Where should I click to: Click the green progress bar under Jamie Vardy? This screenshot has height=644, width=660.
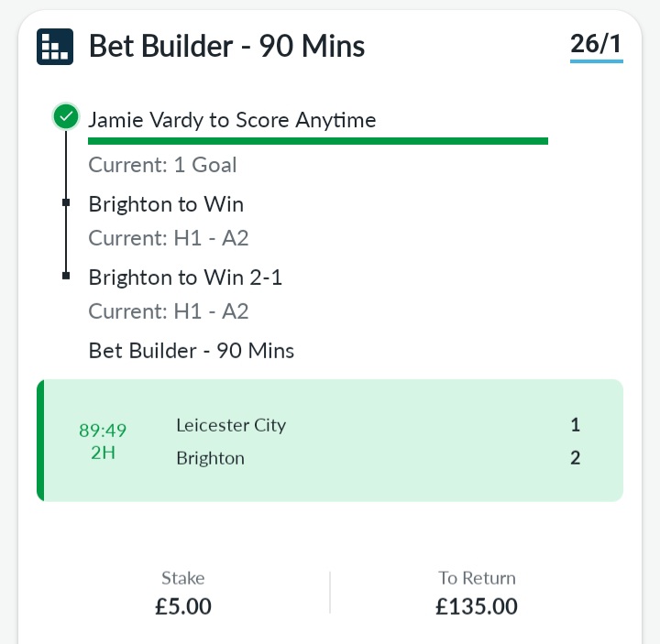[318, 141]
